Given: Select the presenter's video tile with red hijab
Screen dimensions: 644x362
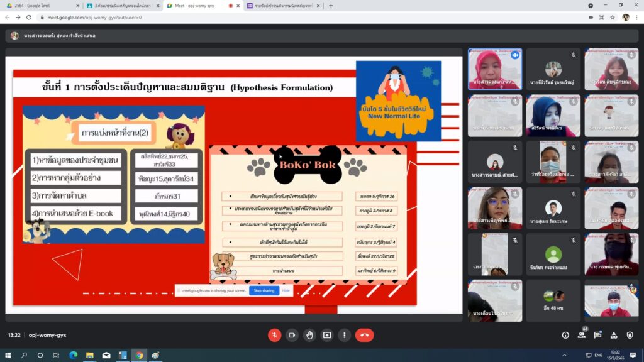Looking at the screenshot, I should (495, 69).
